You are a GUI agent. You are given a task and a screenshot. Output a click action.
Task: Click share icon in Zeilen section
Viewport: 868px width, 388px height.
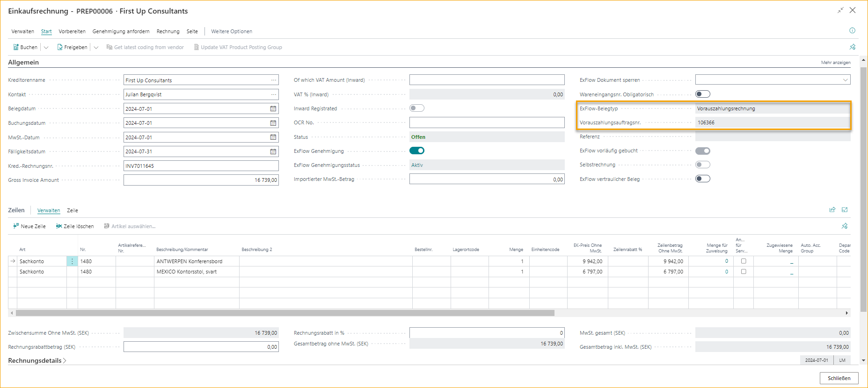[832, 210]
